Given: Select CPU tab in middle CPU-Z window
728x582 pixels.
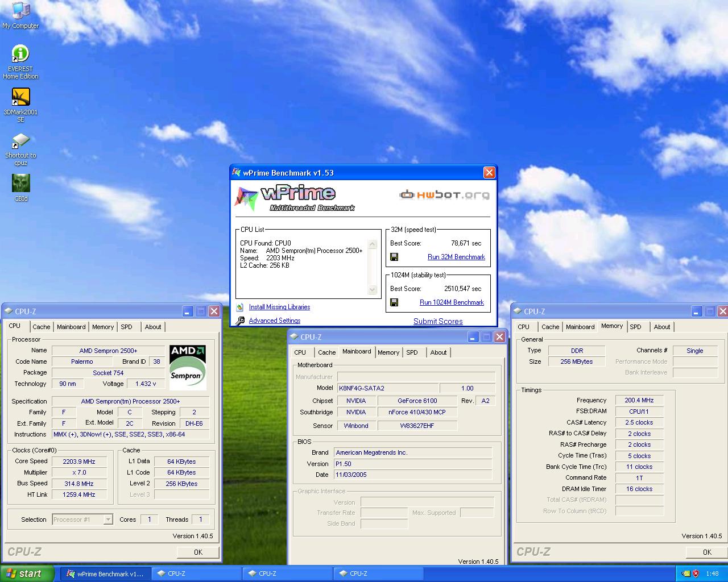Looking at the screenshot, I should click(x=300, y=352).
